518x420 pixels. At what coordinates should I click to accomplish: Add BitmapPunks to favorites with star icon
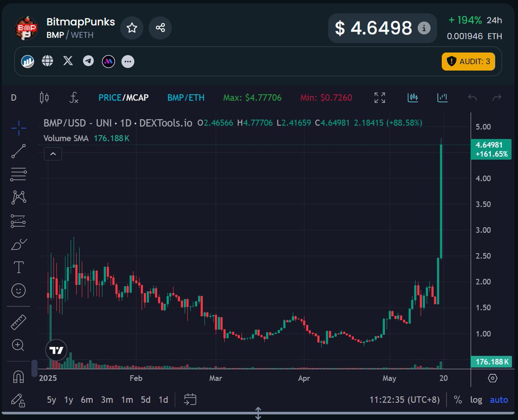[132, 28]
